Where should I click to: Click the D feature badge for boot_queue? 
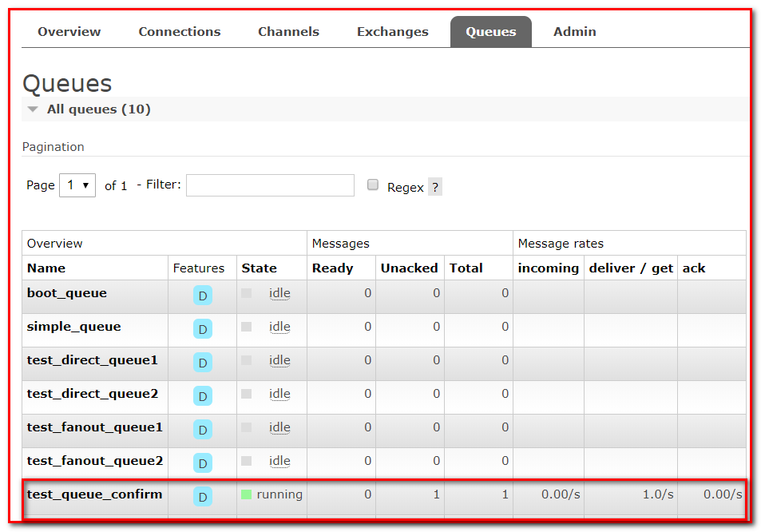[x=202, y=296]
